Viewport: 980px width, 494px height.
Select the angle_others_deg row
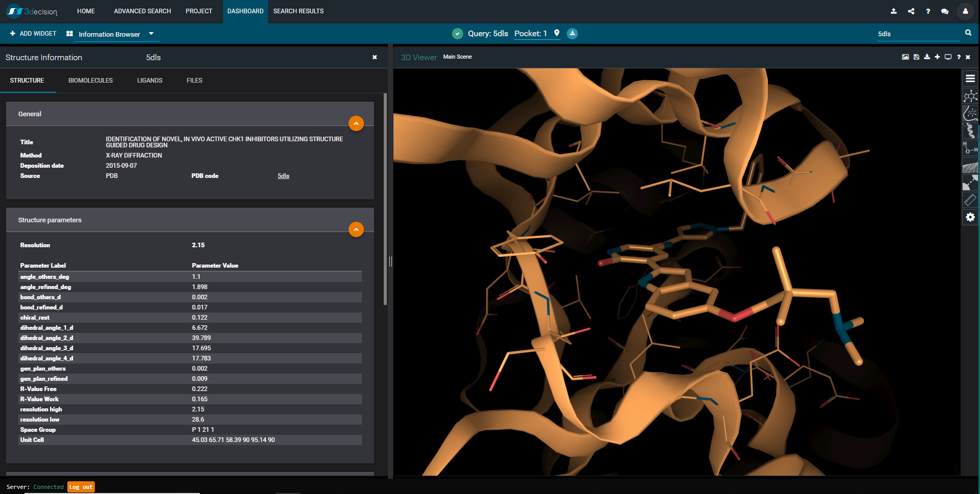[190, 277]
